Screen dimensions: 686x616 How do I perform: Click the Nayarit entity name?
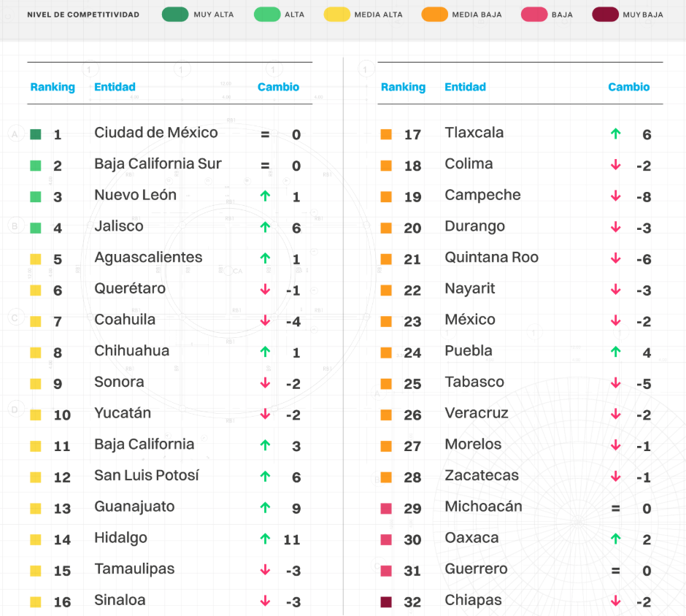(470, 289)
